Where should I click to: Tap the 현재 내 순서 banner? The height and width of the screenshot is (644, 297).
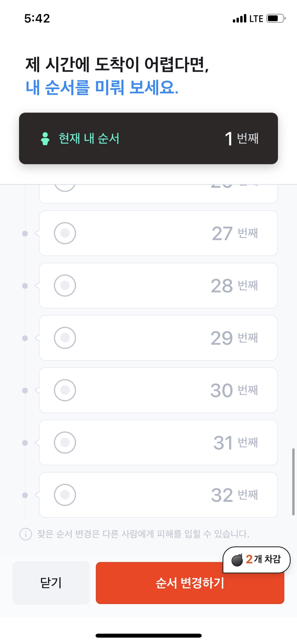click(x=148, y=138)
